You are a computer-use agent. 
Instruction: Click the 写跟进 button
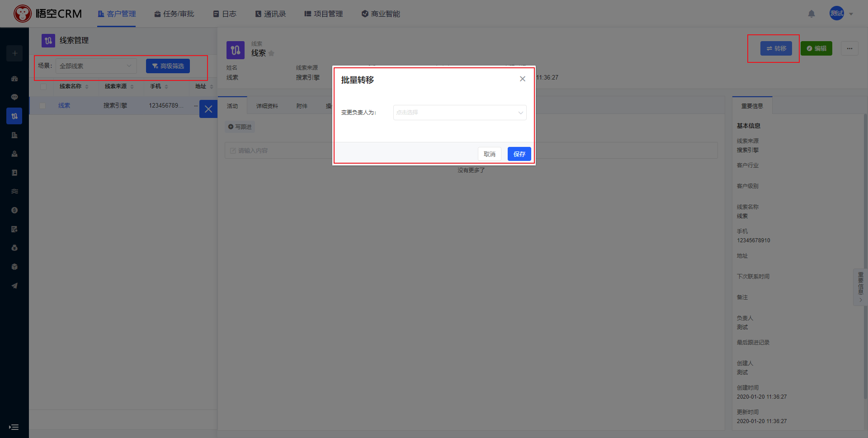pos(240,127)
